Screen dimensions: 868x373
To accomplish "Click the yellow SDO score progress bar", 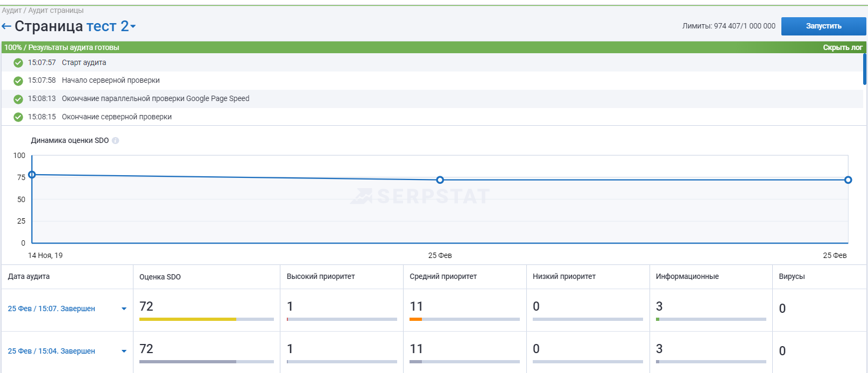I will [188, 319].
